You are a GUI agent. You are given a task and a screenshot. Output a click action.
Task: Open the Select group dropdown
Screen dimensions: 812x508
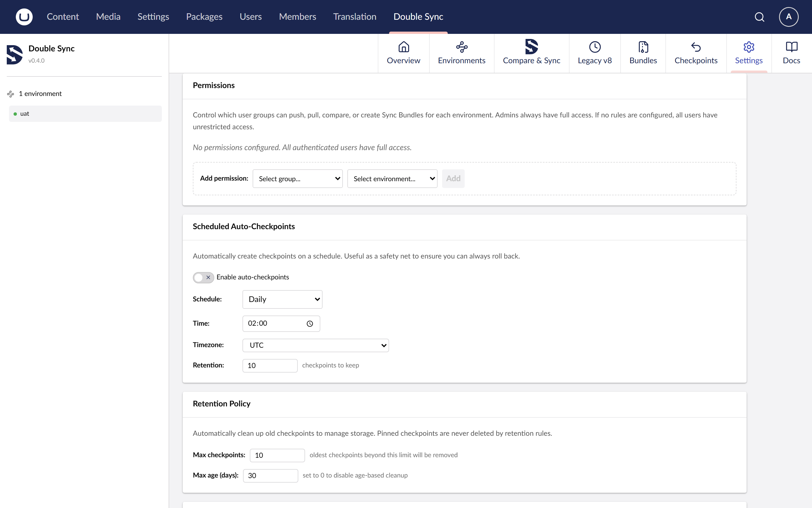click(298, 179)
